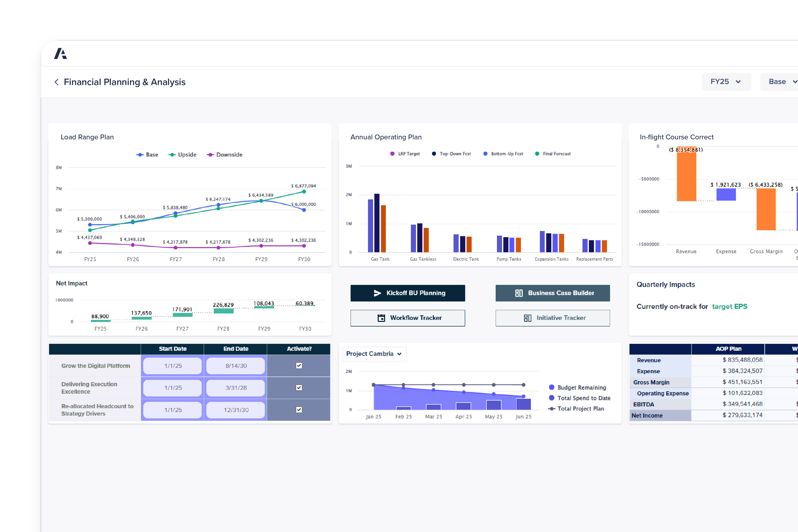This screenshot has width=798, height=532.
Task: Click the Workflow Tracker button
Action: click(408, 318)
